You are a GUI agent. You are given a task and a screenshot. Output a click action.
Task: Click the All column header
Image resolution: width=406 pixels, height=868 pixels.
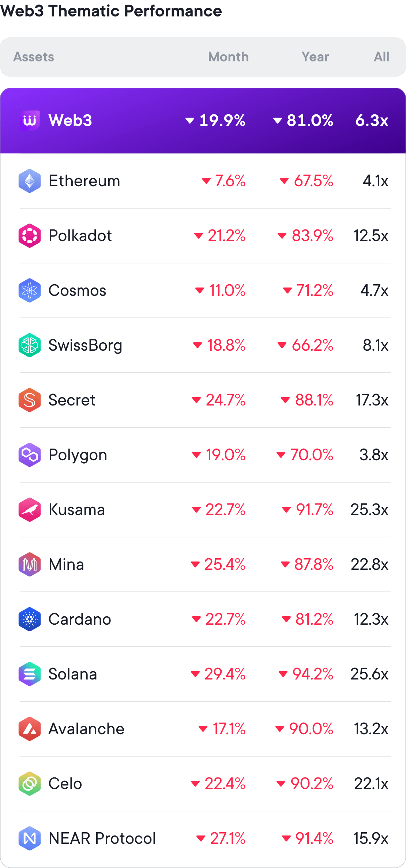point(381,57)
